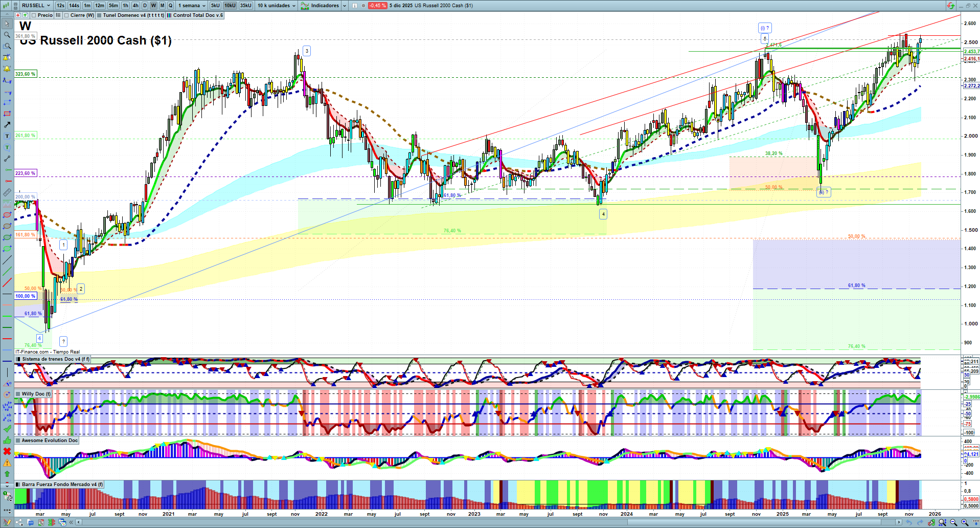Select the arrow cursor tool

(7, 24)
